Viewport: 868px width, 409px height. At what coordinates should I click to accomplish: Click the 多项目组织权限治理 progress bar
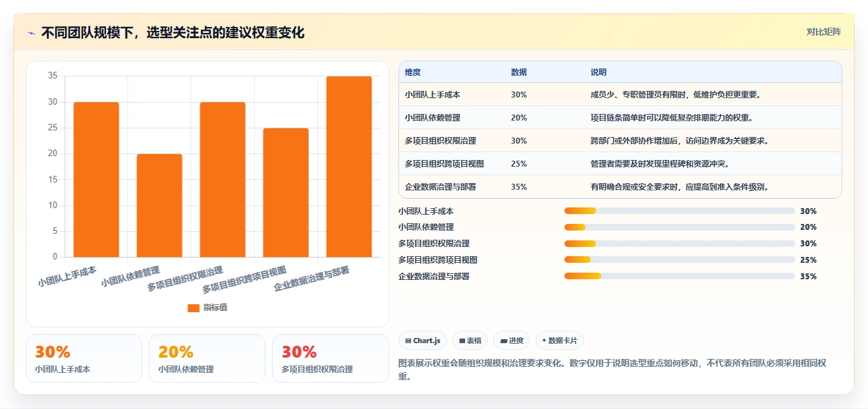click(679, 244)
